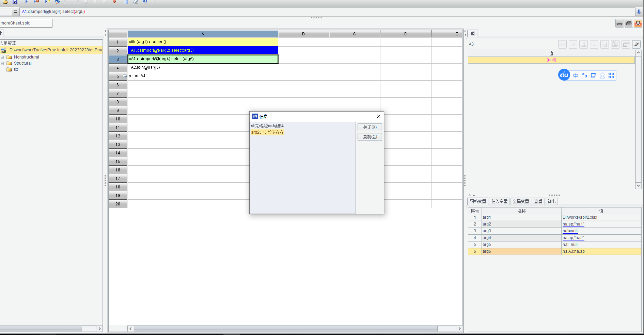
Task: Select the txt folder
Action: (16, 69)
